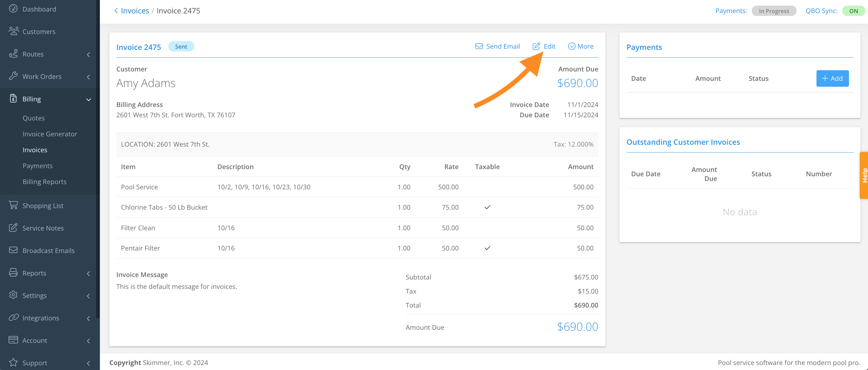Add a new payment
This screenshot has height=370, width=868.
point(832,78)
